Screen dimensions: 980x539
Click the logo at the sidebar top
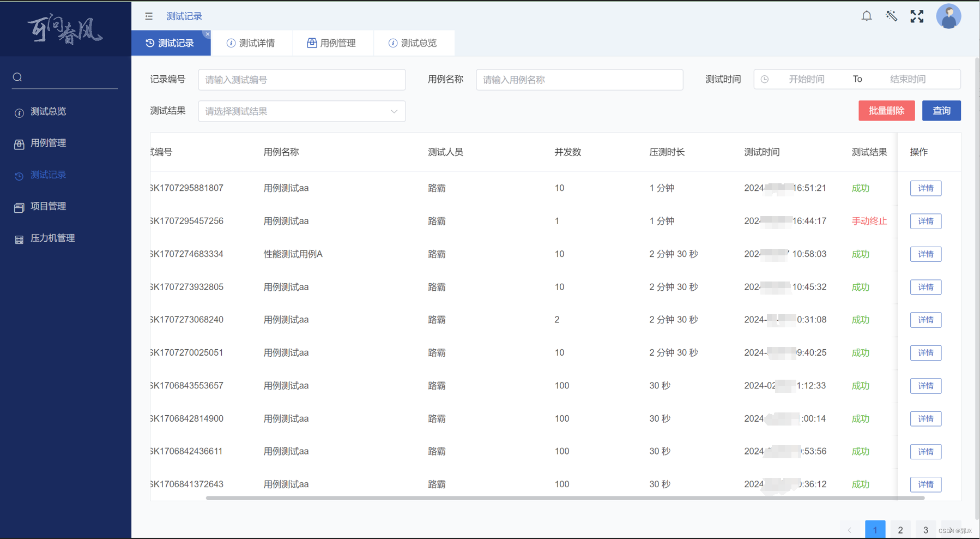click(65, 29)
